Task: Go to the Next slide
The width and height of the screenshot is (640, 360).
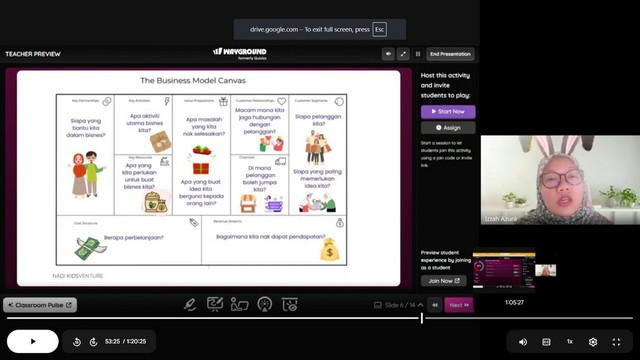Action: point(459,305)
